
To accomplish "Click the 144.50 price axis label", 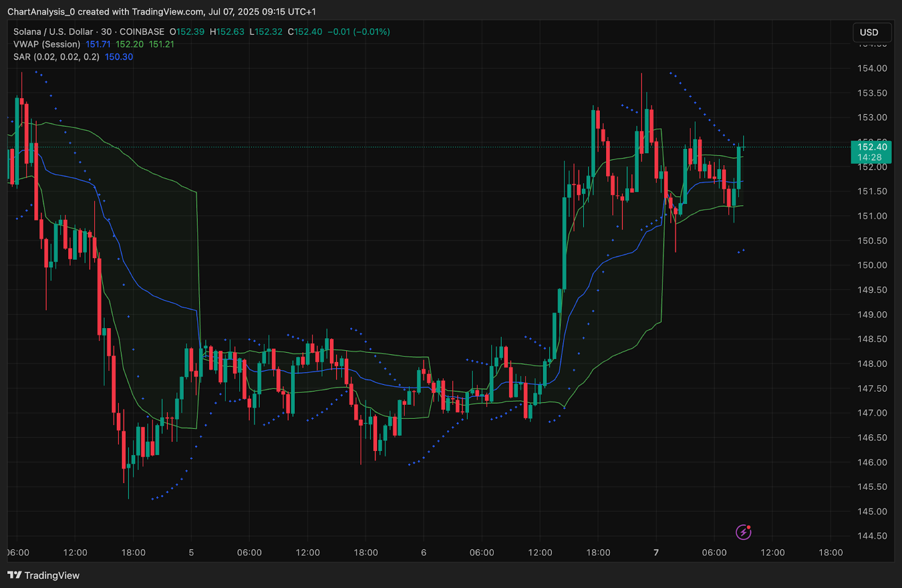I will coord(872,536).
